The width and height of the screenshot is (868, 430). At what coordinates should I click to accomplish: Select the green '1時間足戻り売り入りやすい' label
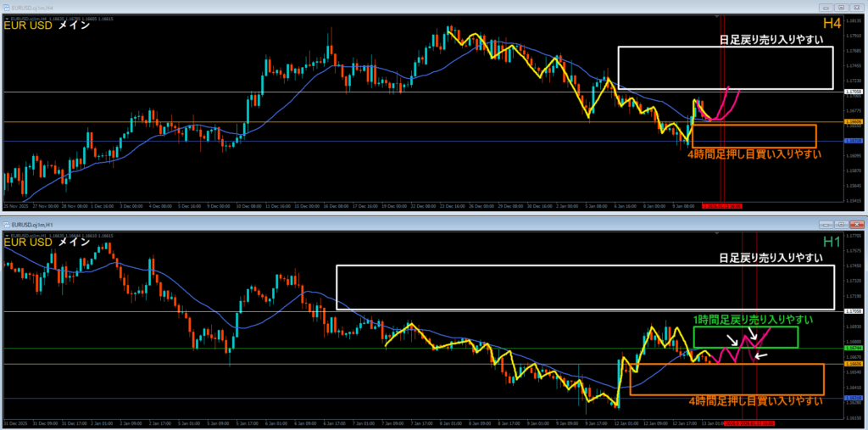coord(753,319)
